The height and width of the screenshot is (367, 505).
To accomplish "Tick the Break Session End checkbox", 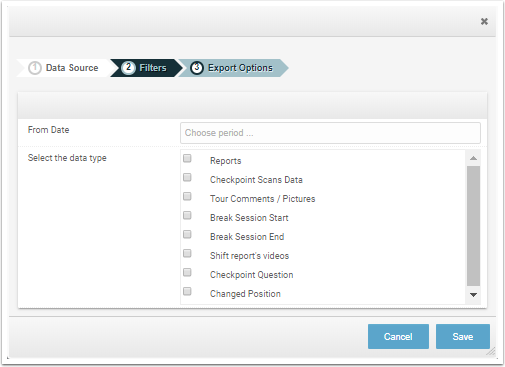I will [187, 234].
